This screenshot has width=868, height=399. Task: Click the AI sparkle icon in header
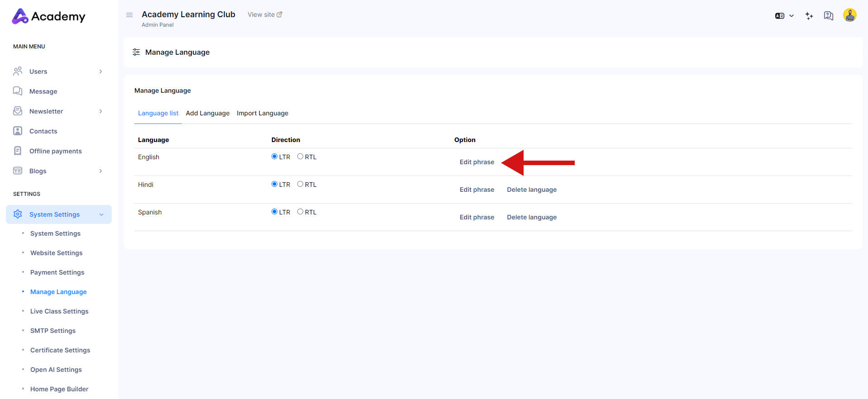[x=809, y=16]
